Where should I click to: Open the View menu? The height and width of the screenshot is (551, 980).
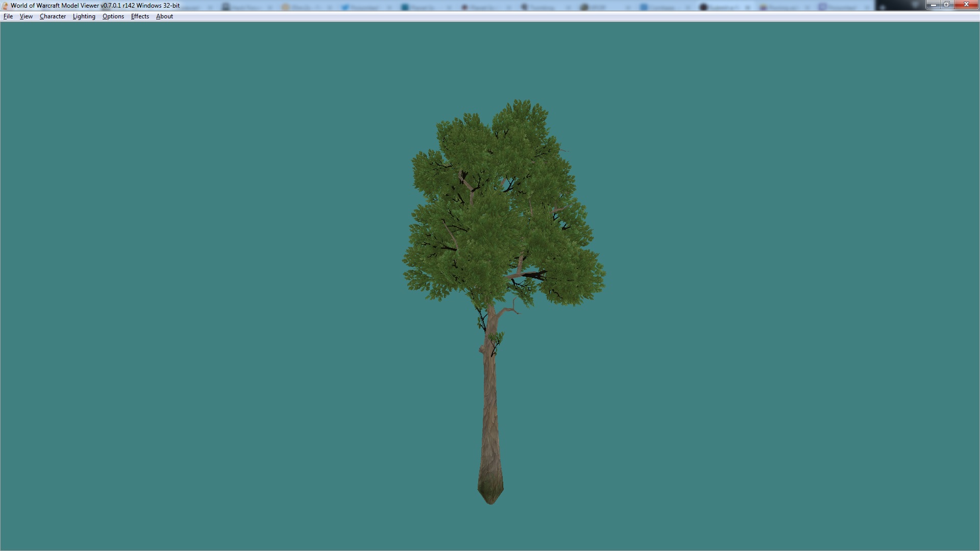(26, 16)
